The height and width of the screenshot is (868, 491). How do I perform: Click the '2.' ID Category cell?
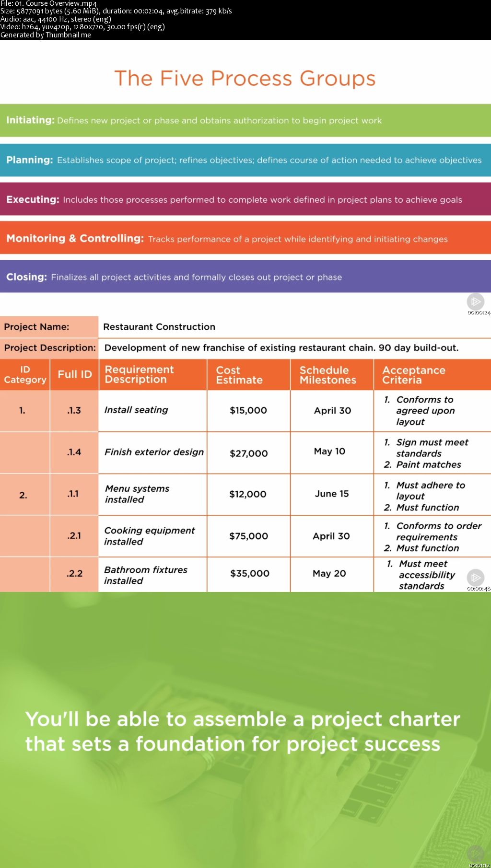pyautogui.click(x=24, y=495)
